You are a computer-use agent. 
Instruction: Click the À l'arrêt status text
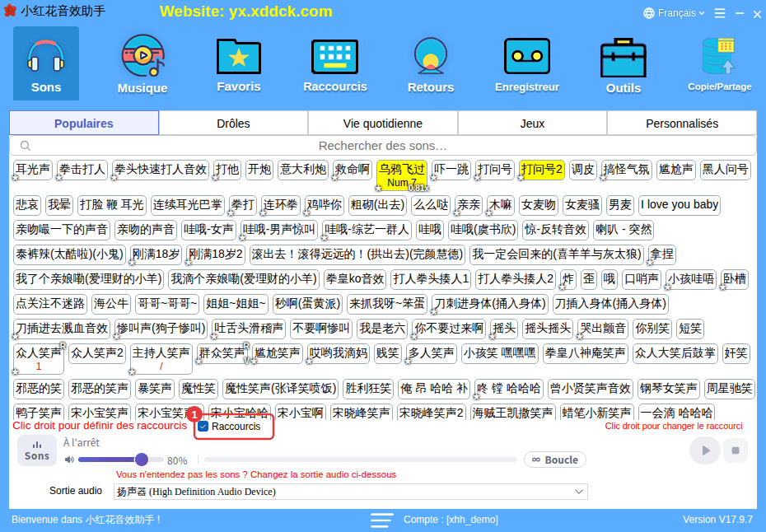[81, 442]
